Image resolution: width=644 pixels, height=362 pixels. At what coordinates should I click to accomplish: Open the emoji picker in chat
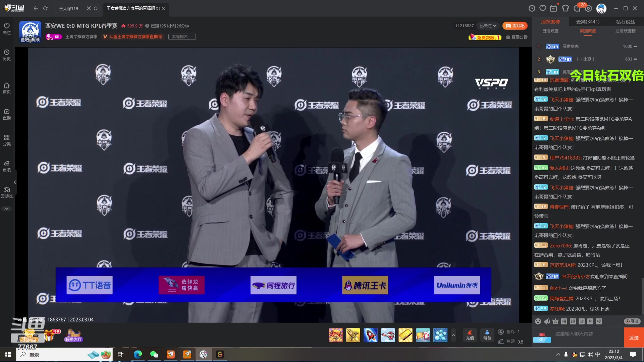coord(538,321)
